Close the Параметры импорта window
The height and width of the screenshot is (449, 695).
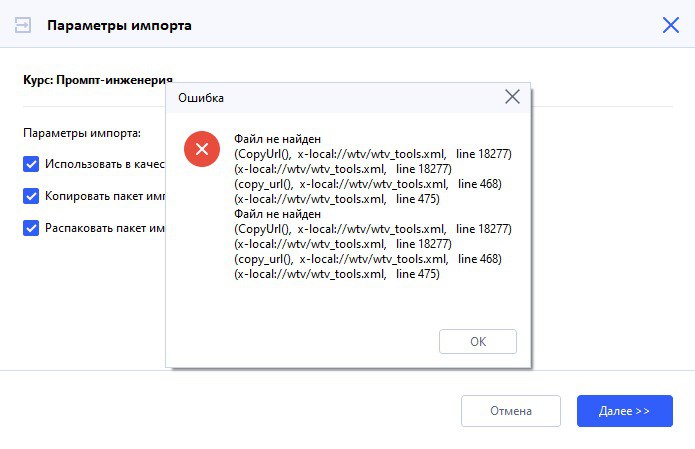670,25
